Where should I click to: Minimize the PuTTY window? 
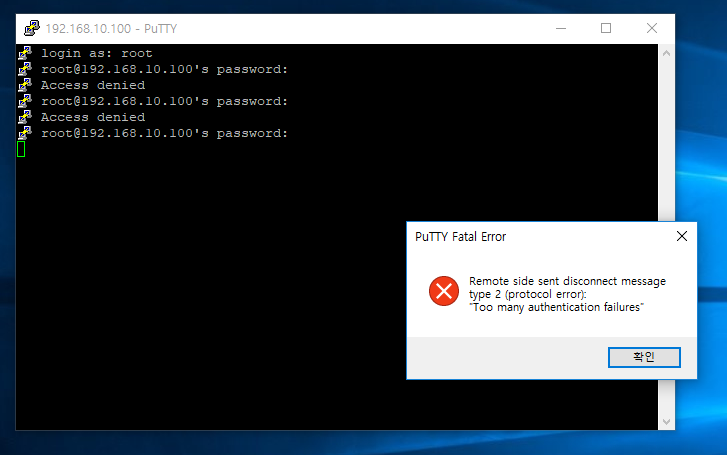561,29
